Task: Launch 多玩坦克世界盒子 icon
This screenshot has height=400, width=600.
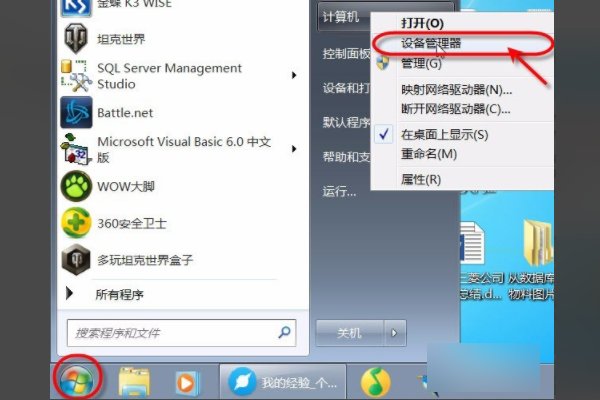Action: click(x=76, y=260)
